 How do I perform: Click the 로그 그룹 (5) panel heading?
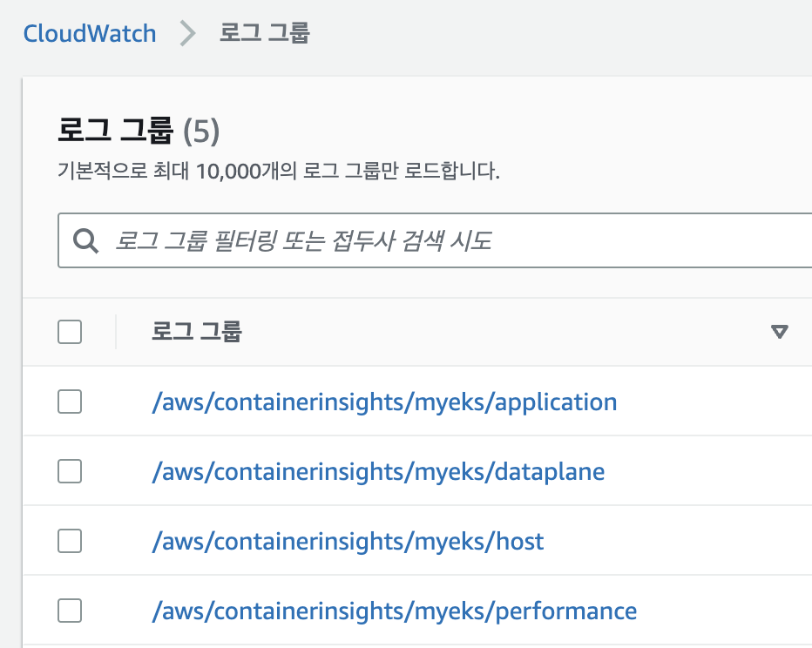pos(139,130)
